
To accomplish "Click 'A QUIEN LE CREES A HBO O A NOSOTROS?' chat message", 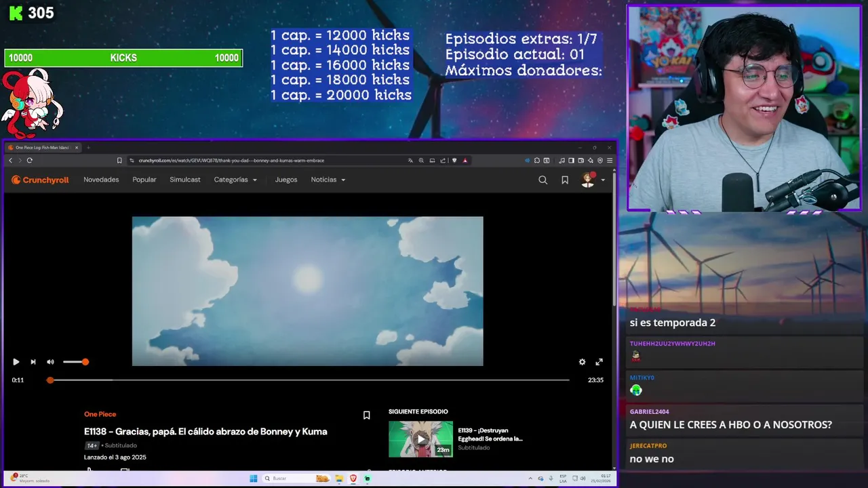I will coord(730,425).
